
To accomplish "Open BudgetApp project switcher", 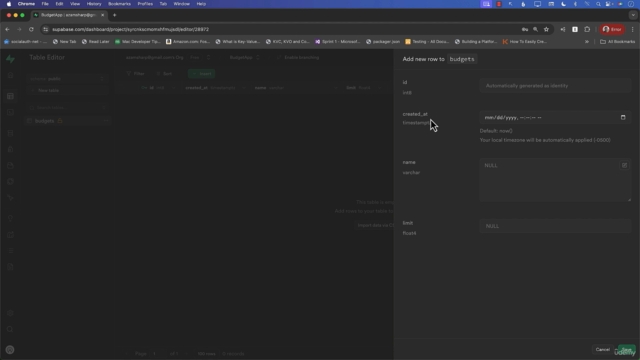I will (244, 58).
